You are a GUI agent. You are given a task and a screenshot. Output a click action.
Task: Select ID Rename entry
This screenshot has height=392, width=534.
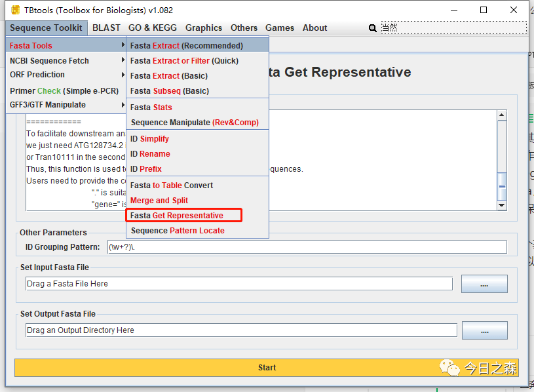pos(197,154)
